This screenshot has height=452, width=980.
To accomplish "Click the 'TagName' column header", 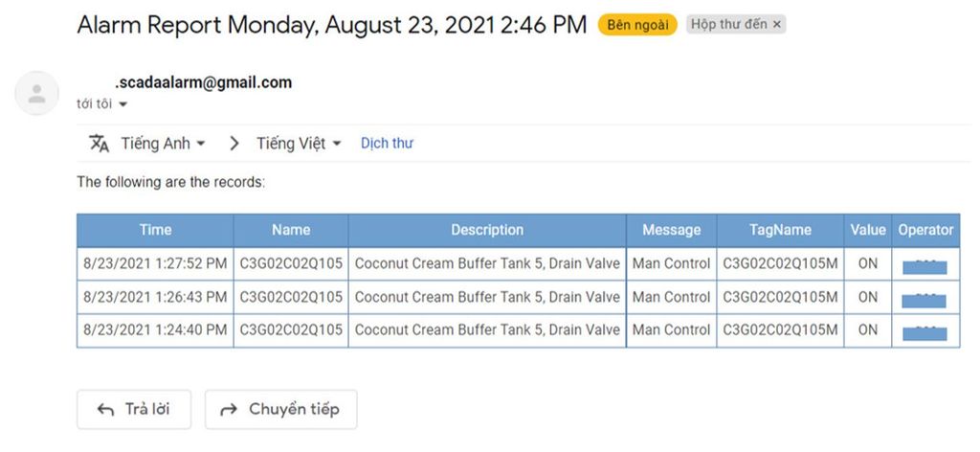I will (780, 230).
